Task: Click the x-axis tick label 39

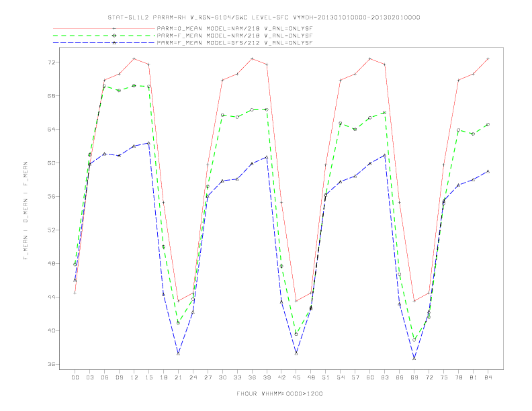Action: click(267, 377)
